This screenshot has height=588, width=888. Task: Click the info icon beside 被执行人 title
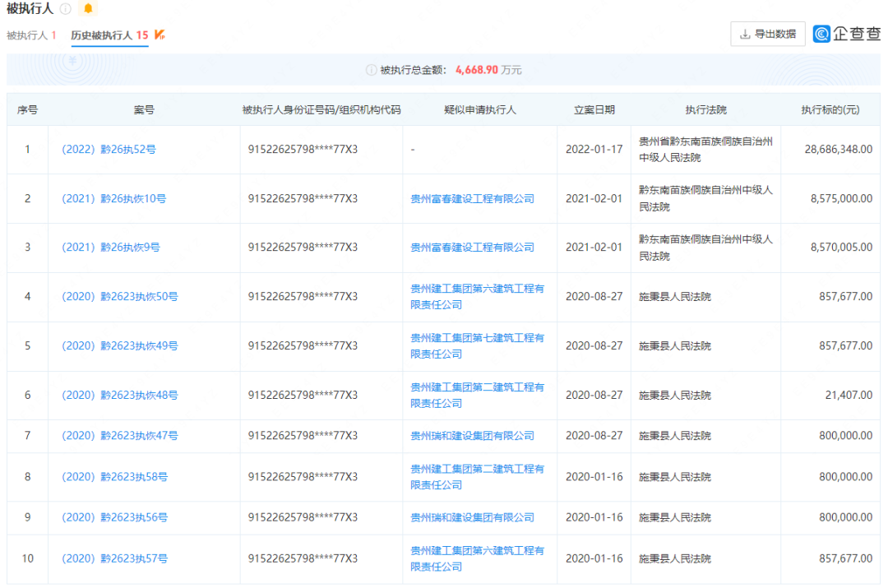coord(66,9)
